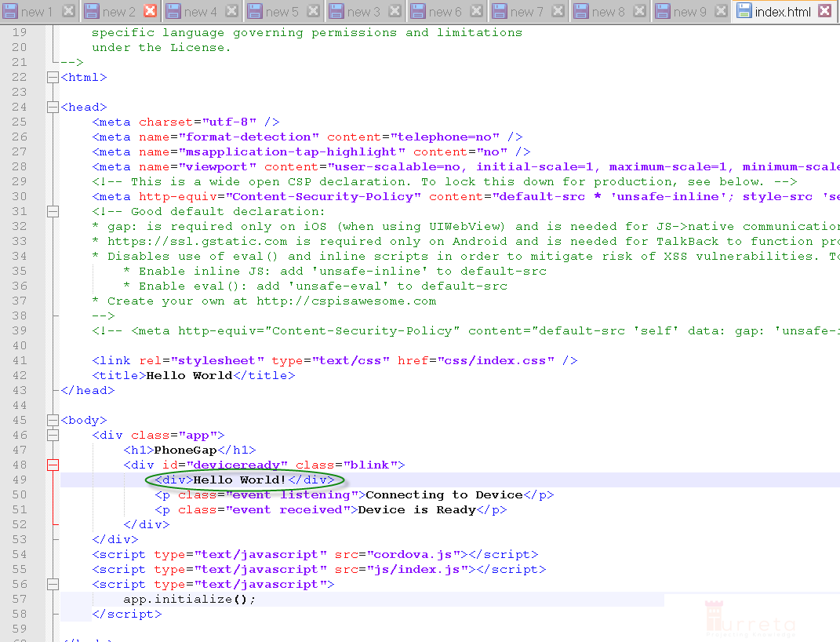The image size is (840, 642).
Task: Select the new 9 tab
Action: tap(690, 12)
